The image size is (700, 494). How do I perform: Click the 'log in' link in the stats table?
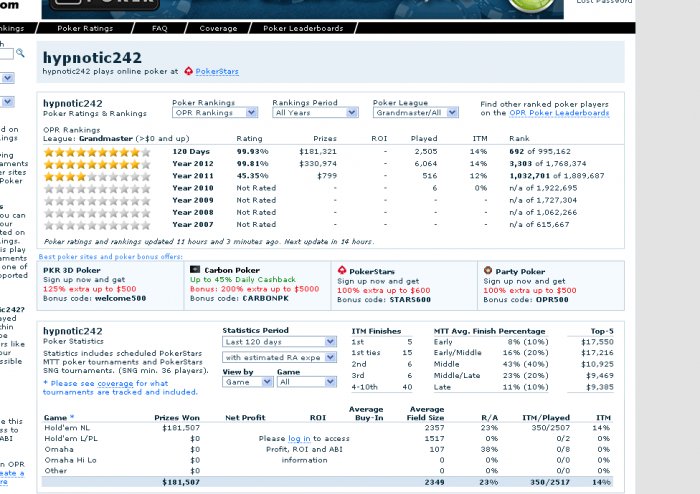point(299,439)
